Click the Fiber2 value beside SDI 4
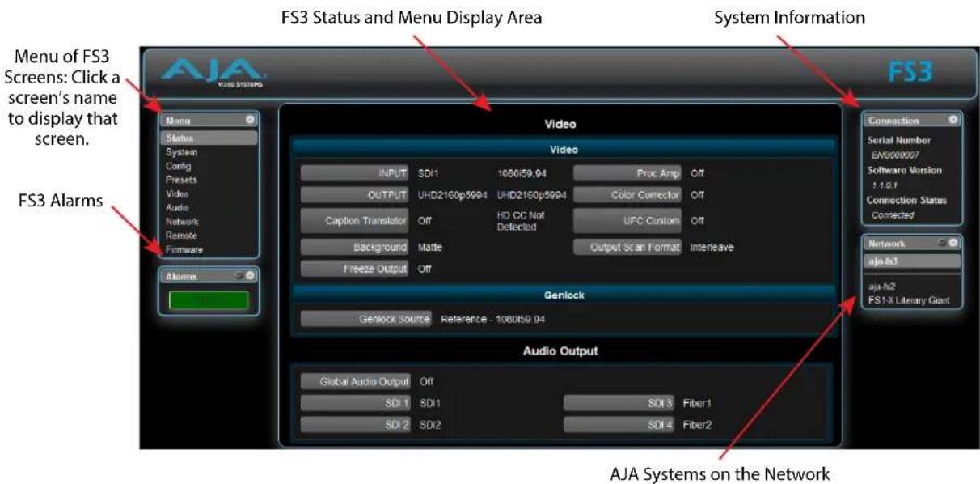Viewport: 980px width, 484px height. (x=697, y=424)
